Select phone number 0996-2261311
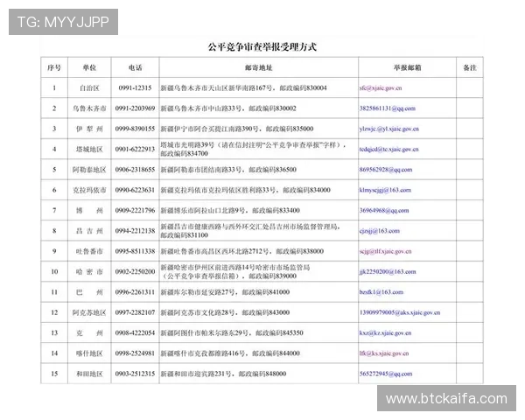Screen dimensions: 525x420 tap(136, 292)
